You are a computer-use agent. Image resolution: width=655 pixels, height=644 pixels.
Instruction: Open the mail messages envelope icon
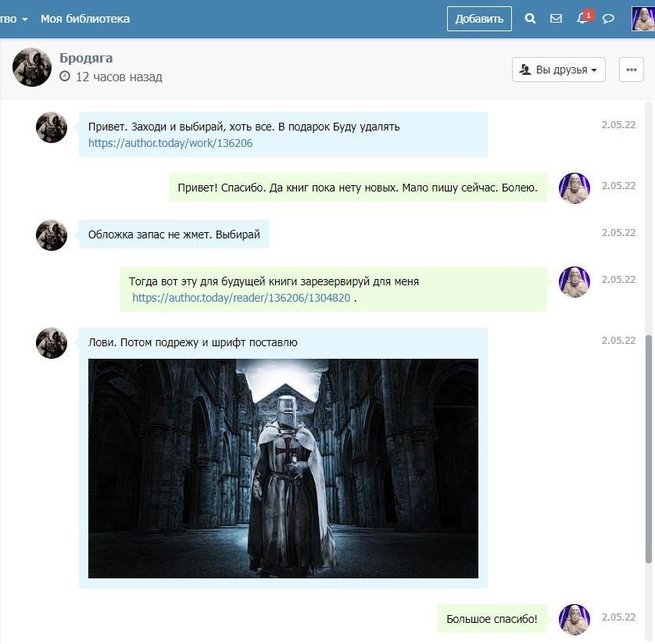point(556,19)
